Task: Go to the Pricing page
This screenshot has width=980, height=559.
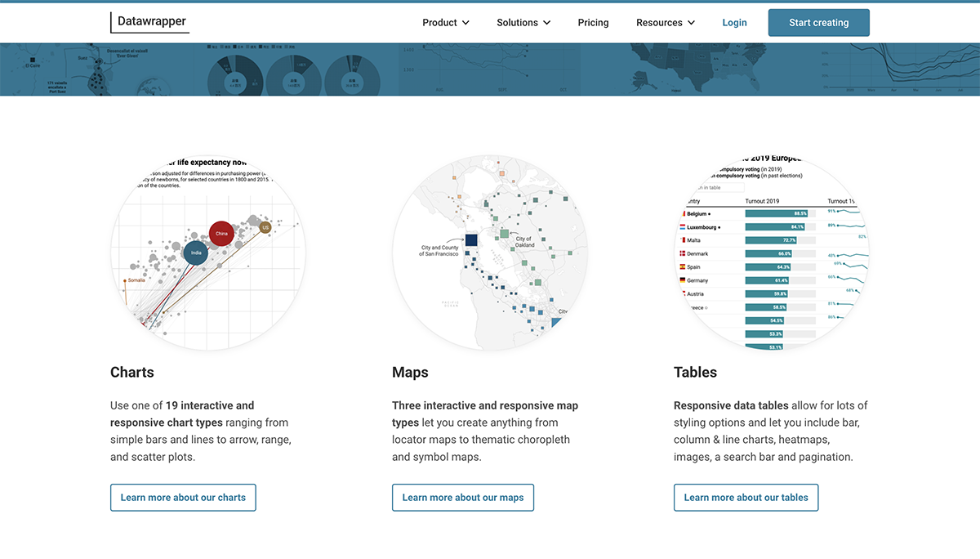Action: [x=593, y=23]
